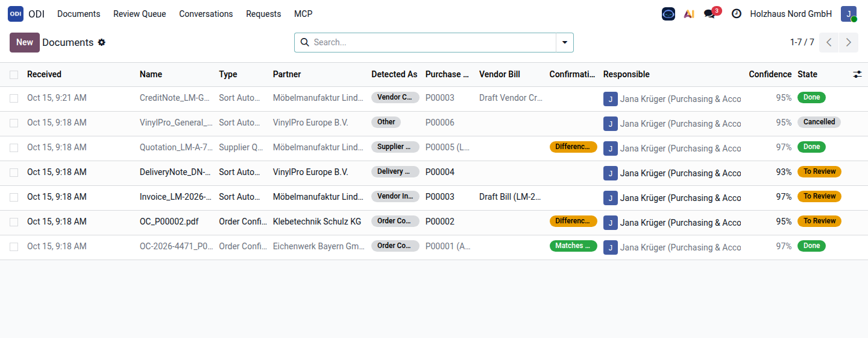Select checkbox for Invoice_LM-2026 row

pyautogui.click(x=14, y=197)
